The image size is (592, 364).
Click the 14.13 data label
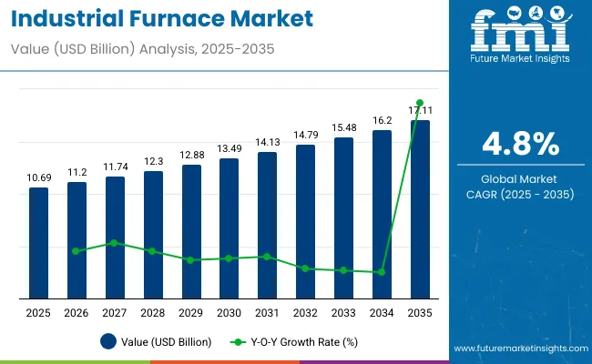(267, 142)
